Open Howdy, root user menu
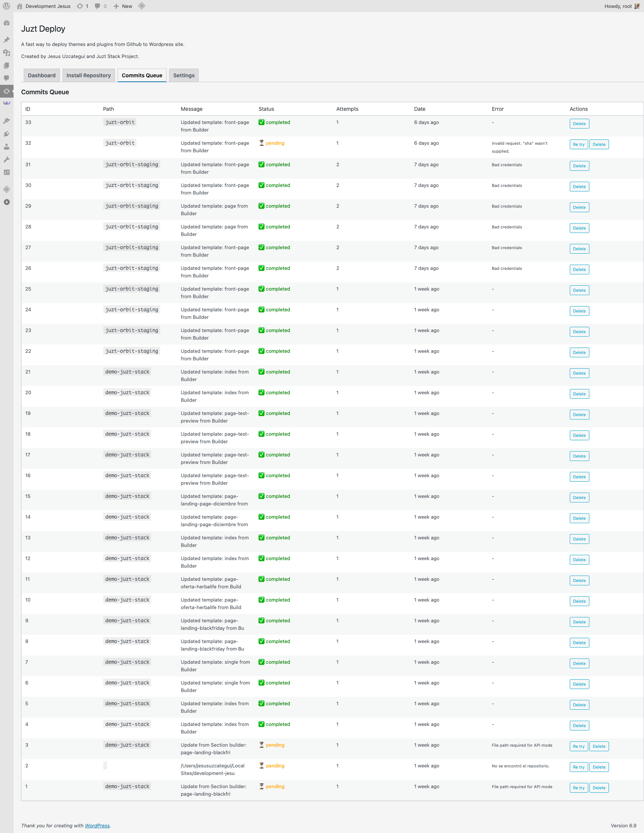This screenshot has width=644, height=833. 622,6
